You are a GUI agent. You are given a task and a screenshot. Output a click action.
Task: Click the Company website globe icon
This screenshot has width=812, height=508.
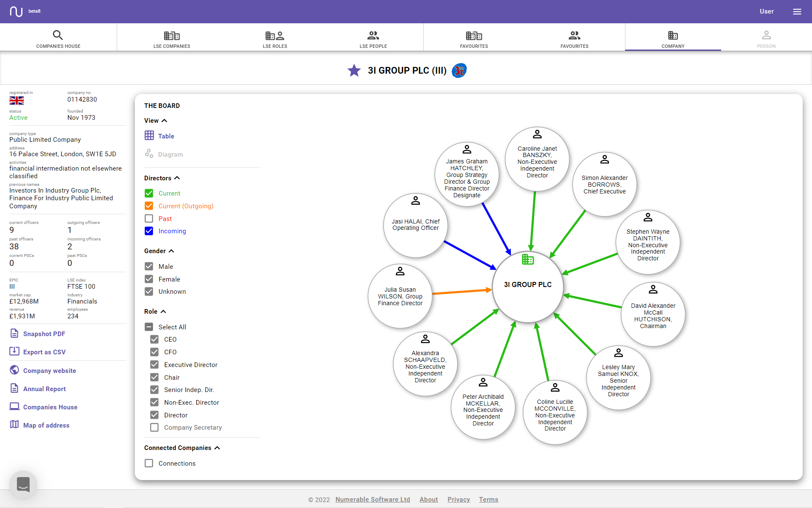[x=14, y=370]
